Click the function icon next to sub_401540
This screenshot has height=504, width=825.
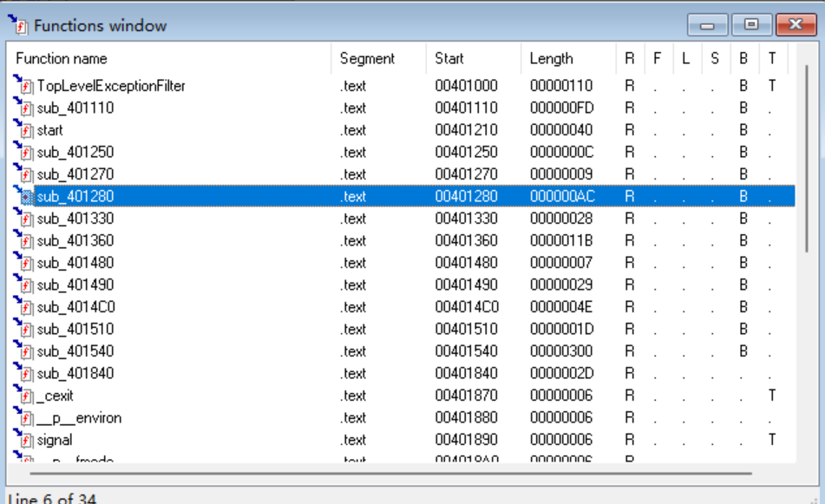[x=23, y=350]
